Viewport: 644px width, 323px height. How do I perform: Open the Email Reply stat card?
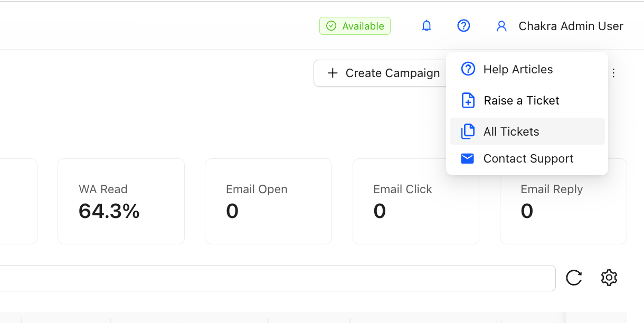(563, 211)
